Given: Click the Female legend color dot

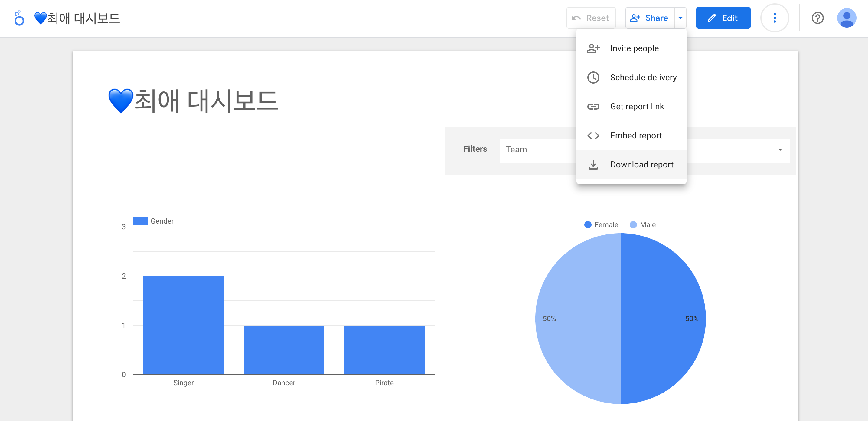Looking at the screenshot, I should (587, 225).
